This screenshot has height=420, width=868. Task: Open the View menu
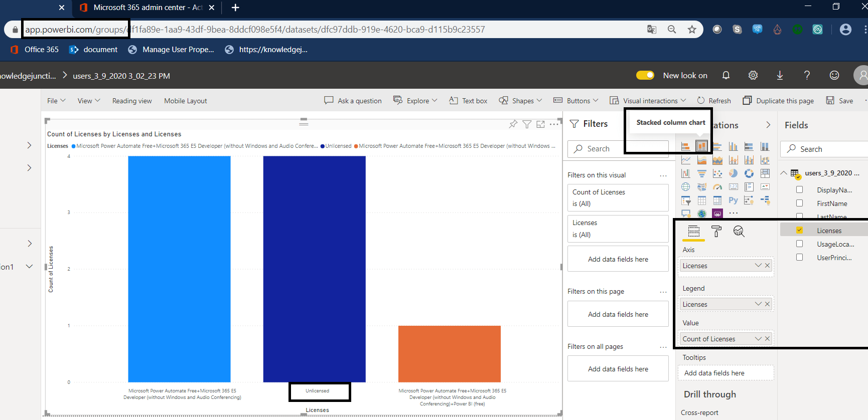89,101
